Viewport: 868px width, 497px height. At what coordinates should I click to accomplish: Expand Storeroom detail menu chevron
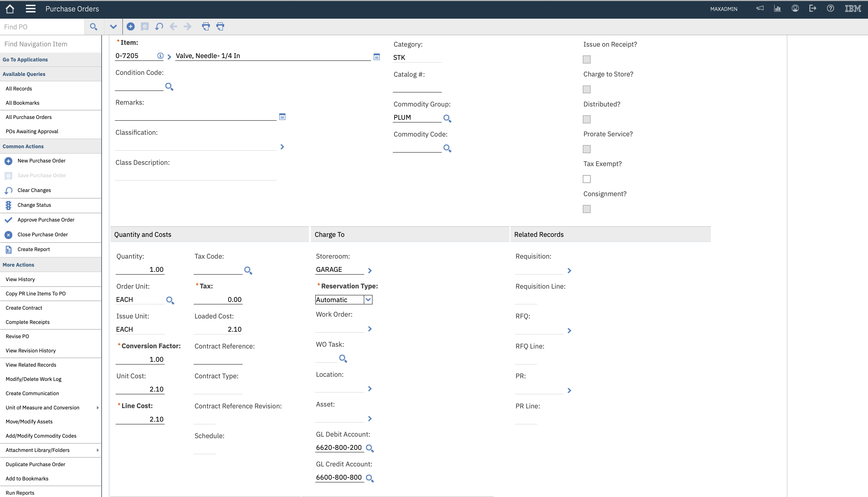click(x=370, y=270)
